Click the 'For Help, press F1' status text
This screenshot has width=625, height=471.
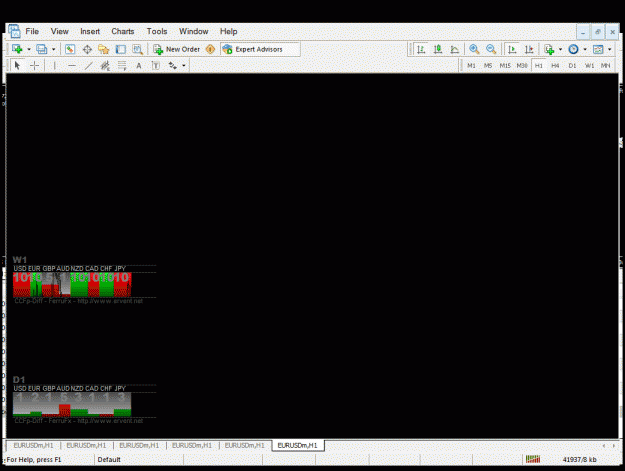coord(34,459)
